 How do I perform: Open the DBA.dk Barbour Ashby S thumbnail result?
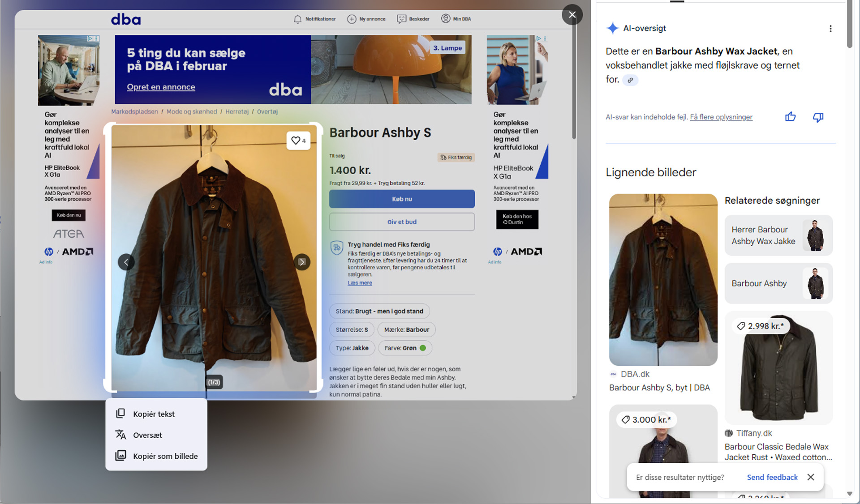coord(663,280)
